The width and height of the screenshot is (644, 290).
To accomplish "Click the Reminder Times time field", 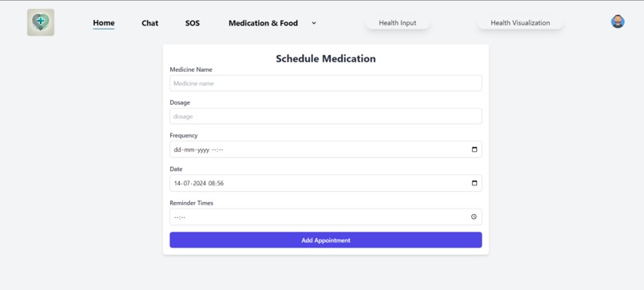I will coord(326,217).
